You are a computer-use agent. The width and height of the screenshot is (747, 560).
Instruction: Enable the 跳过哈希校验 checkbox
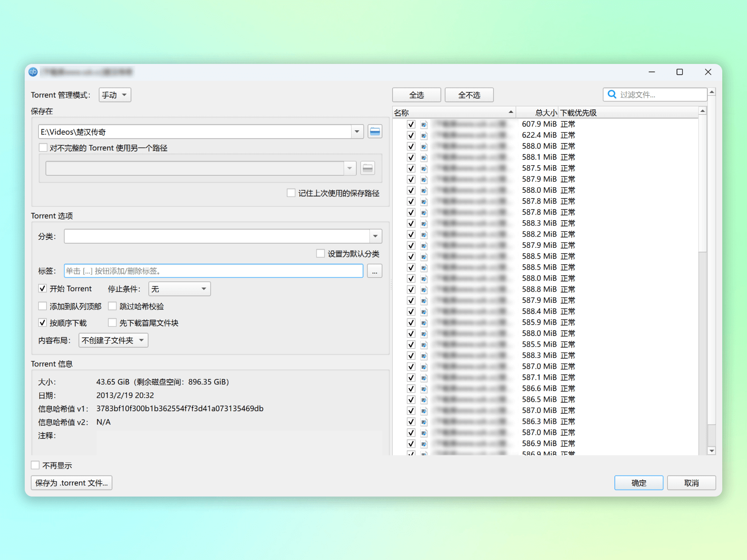(x=113, y=307)
